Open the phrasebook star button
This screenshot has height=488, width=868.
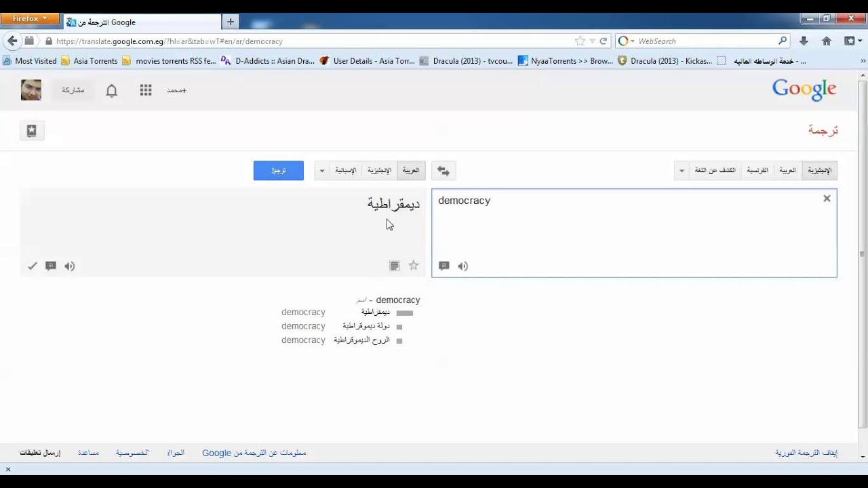(32, 131)
